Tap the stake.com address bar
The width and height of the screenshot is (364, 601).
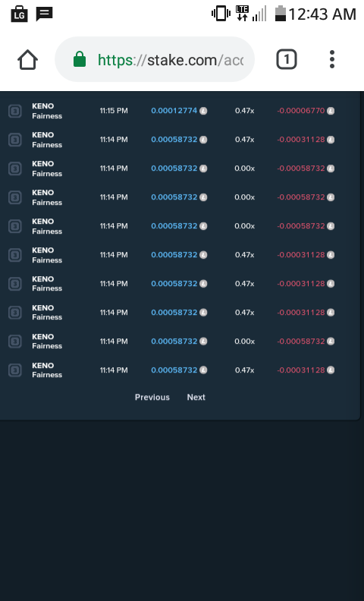click(x=155, y=59)
